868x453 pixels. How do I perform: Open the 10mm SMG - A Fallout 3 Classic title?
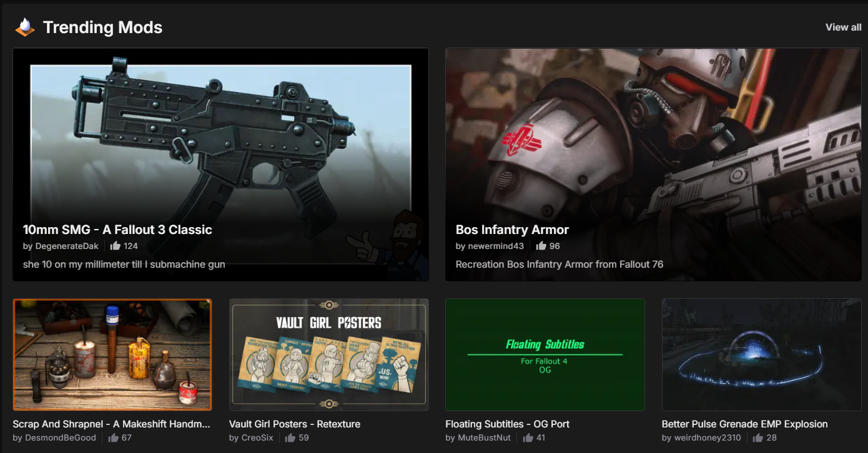(117, 230)
